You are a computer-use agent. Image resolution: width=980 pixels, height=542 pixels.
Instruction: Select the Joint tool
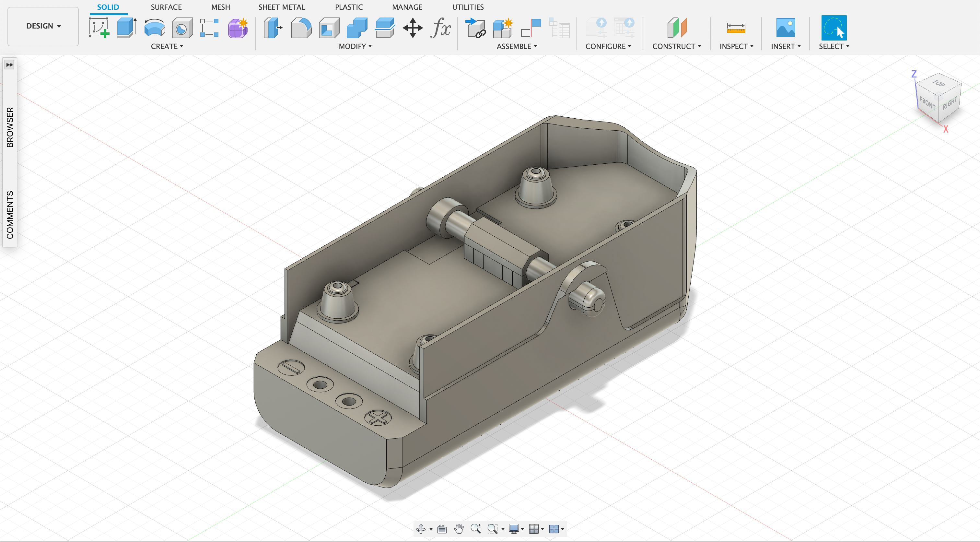(531, 28)
